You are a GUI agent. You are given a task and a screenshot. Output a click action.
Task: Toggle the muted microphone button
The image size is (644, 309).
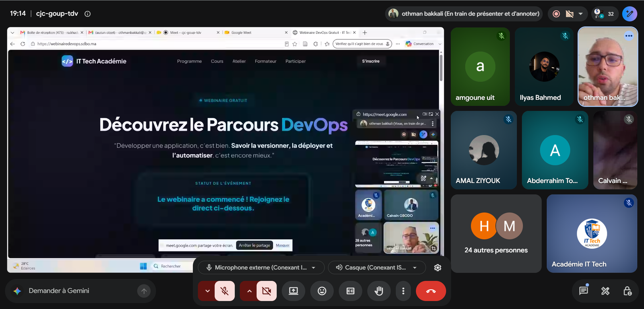[225, 291]
